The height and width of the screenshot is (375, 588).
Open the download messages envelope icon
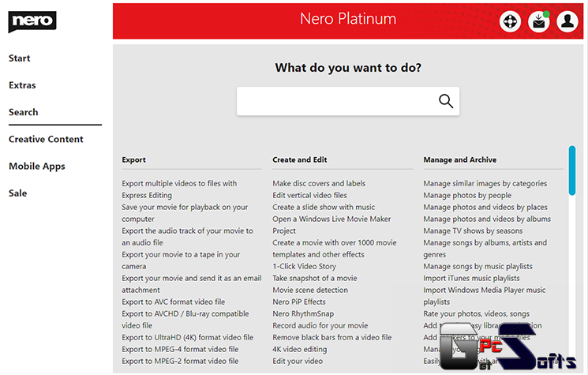(539, 21)
